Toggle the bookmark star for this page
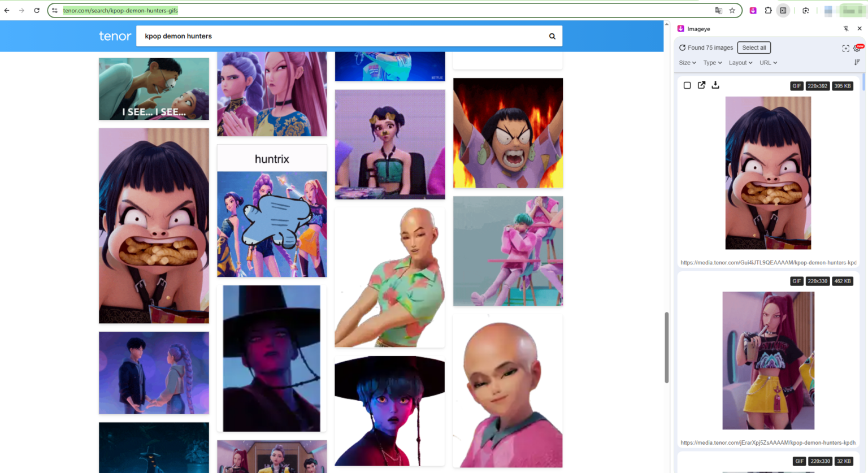This screenshot has height=473, width=868. click(x=733, y=10)
